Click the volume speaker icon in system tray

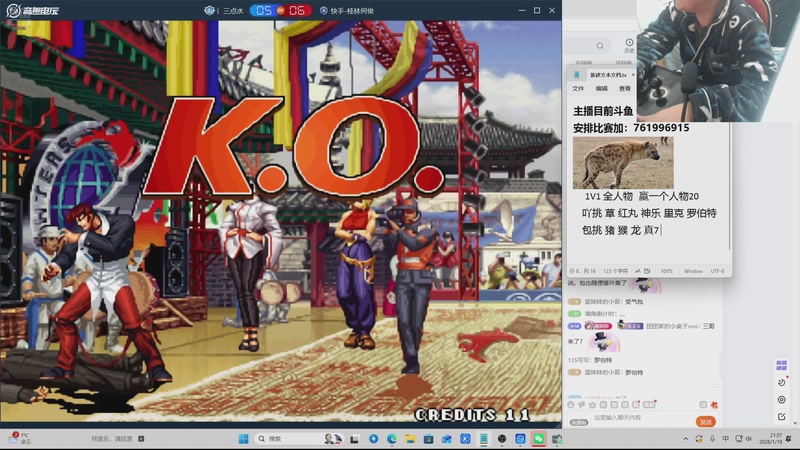[749, 439]
